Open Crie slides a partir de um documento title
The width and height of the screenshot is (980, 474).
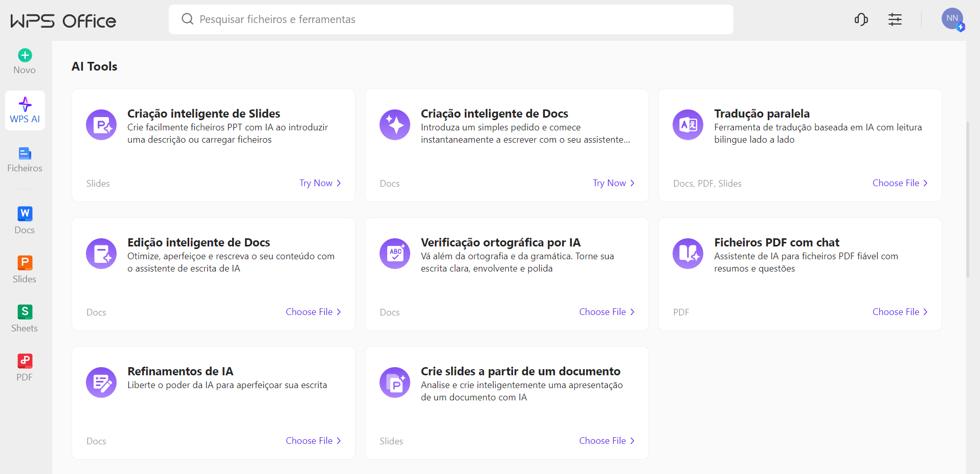[x=521, y=371]
